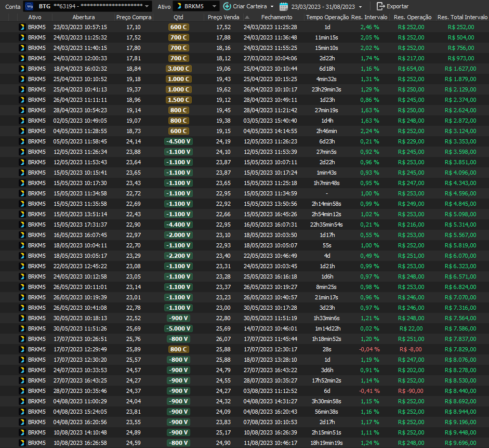Screen dimensions: 489x448
Task: Open the Ativo BRKM5 dropdown arrow
Action: (215, 7)
